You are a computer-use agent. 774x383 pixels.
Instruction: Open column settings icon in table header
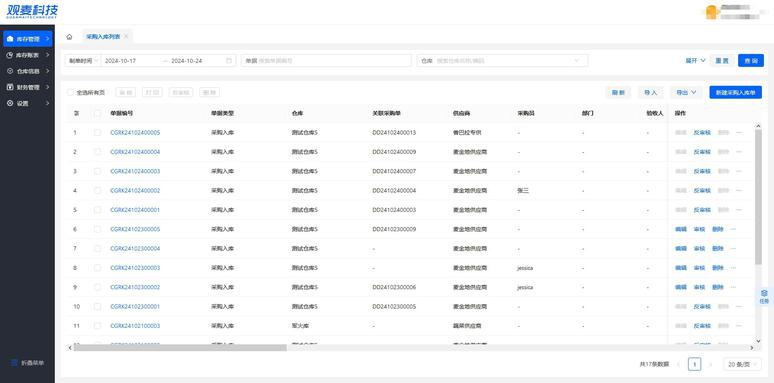(x=77, y=113)
